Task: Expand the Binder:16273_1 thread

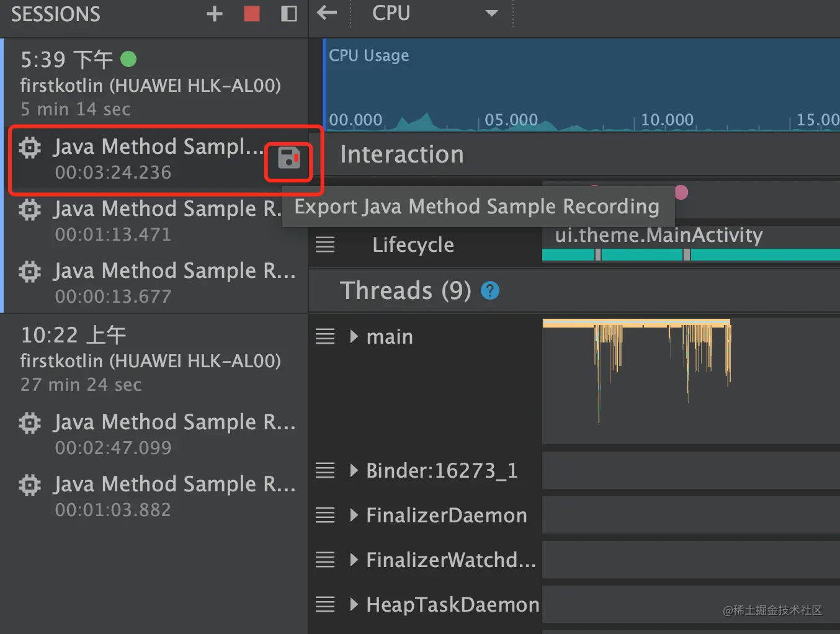Action: pos(354,470)
